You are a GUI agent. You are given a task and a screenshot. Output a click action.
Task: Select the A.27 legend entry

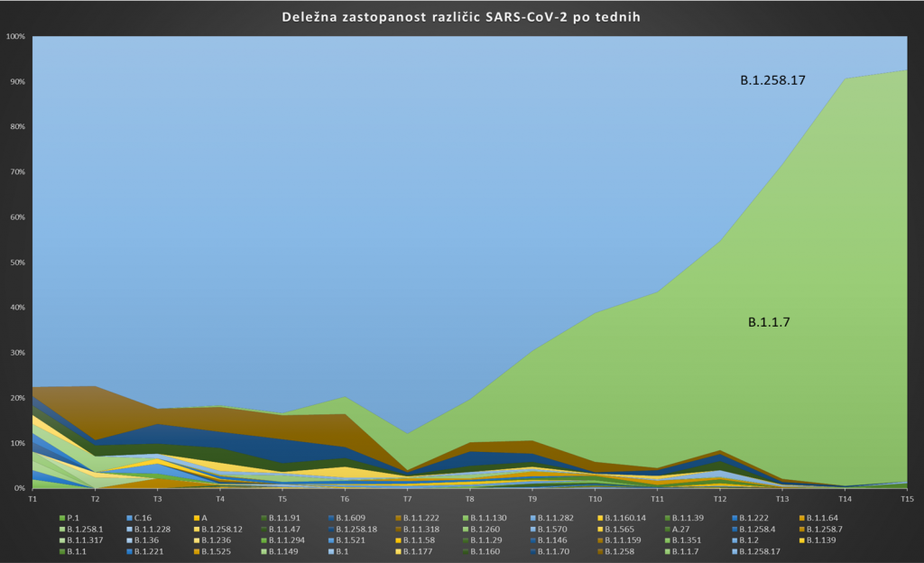680,529
